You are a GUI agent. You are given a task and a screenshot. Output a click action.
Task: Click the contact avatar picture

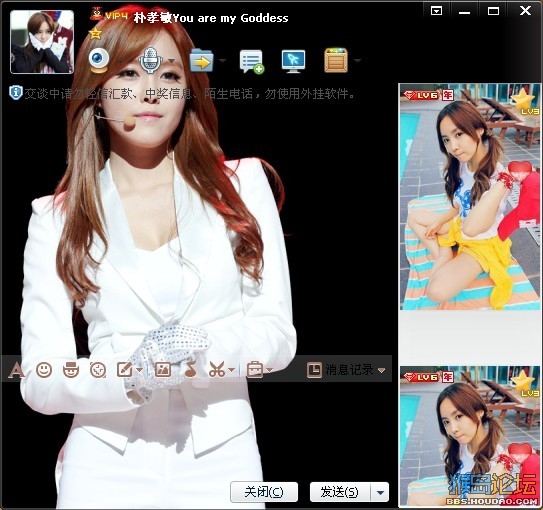pyautogui.click(x=42, y=42)
